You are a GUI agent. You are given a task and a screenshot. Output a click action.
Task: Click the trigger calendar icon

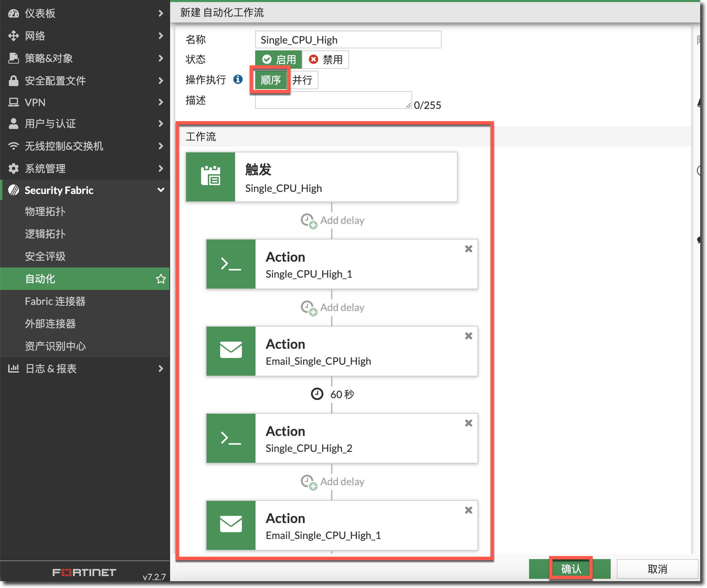point(211,177)
